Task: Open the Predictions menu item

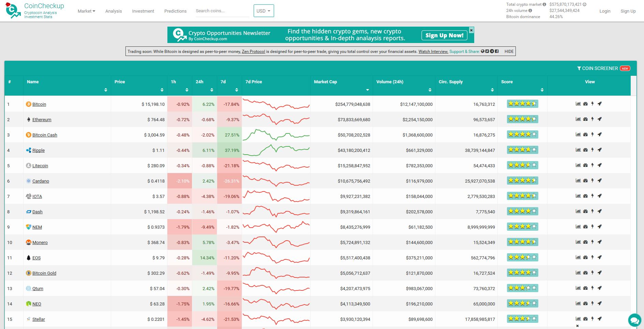Action: pyautogui.click(x=175, y=11)
